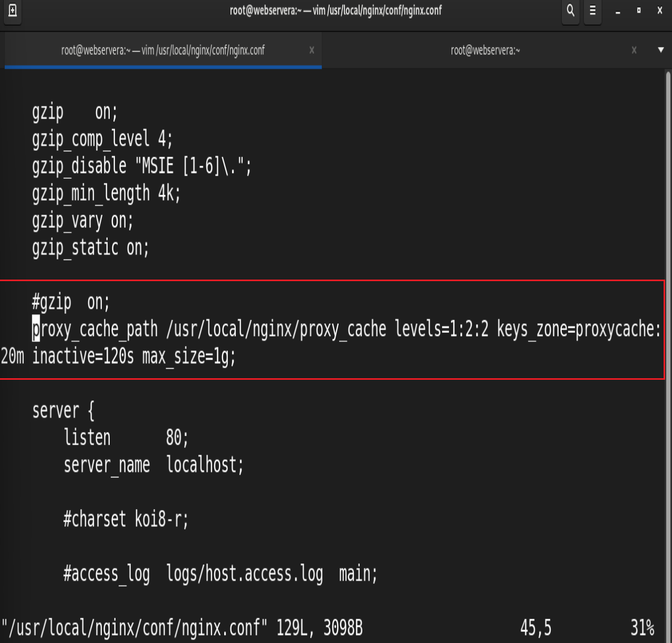Image resolution: width=672 pixels, height=643 pixels.
Task: Click the gzip_disable "MSIE [1-6]\." line
Action: point(142,166)
